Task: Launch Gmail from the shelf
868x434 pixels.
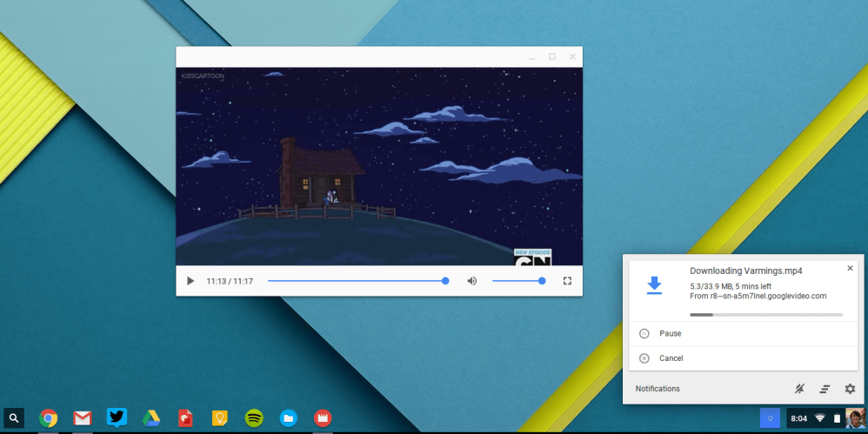Action: pyautogui.click(x=83, y=418)
